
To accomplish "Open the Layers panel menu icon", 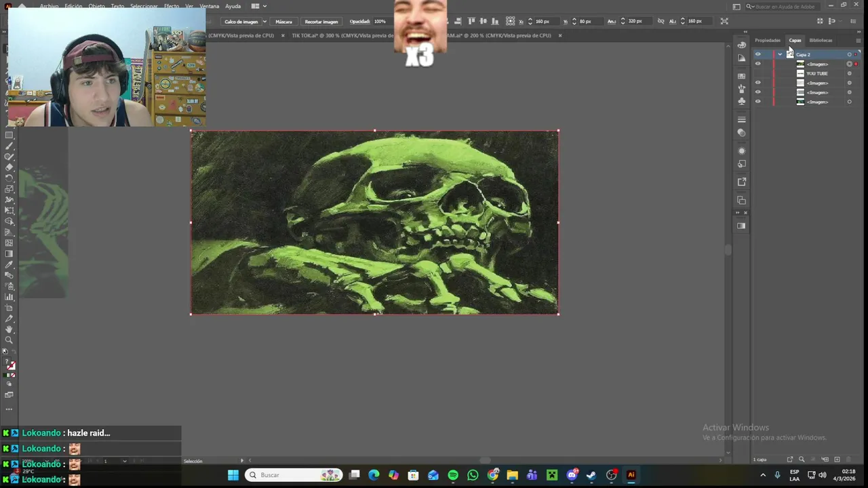I will (858, 41).
